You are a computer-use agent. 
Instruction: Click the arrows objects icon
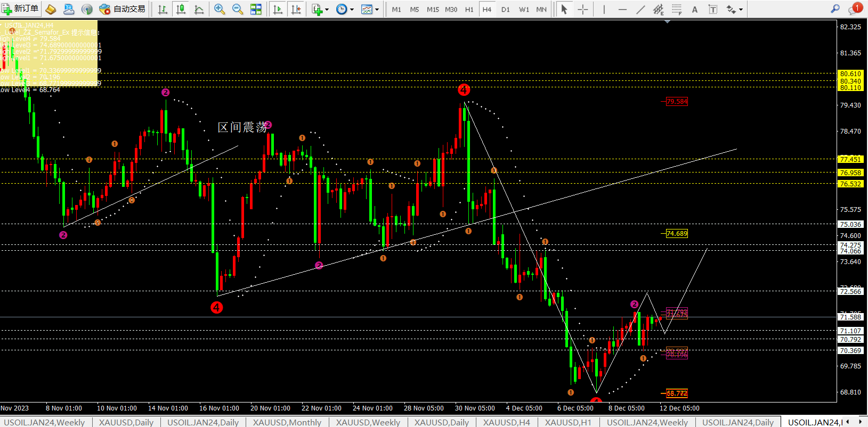click(731, 9)
